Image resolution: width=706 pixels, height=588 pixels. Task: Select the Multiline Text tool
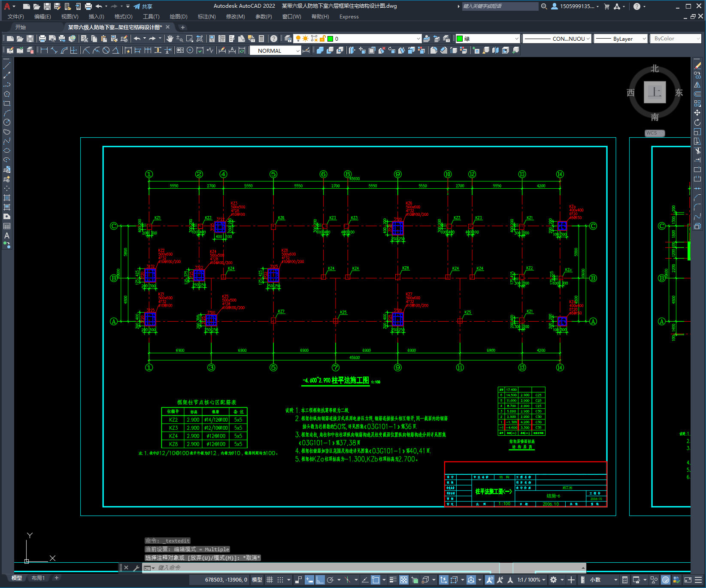pyautogui.click(x=7, y=235)
